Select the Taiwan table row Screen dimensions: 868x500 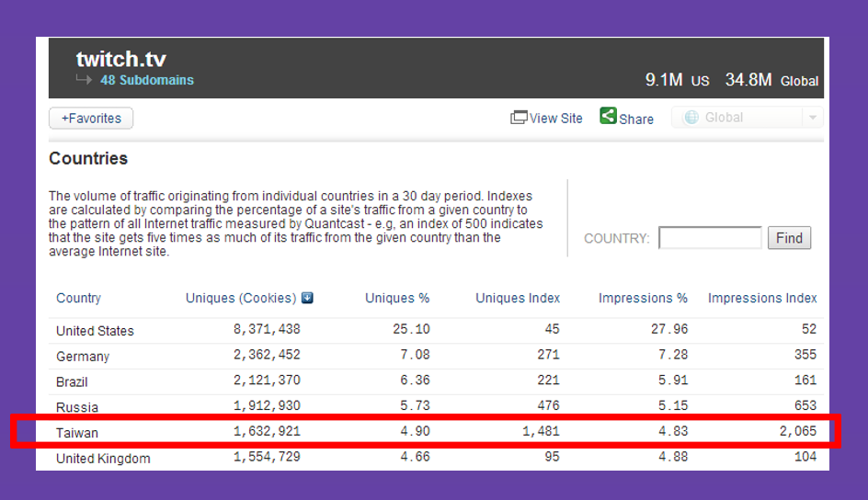point(436,432)
